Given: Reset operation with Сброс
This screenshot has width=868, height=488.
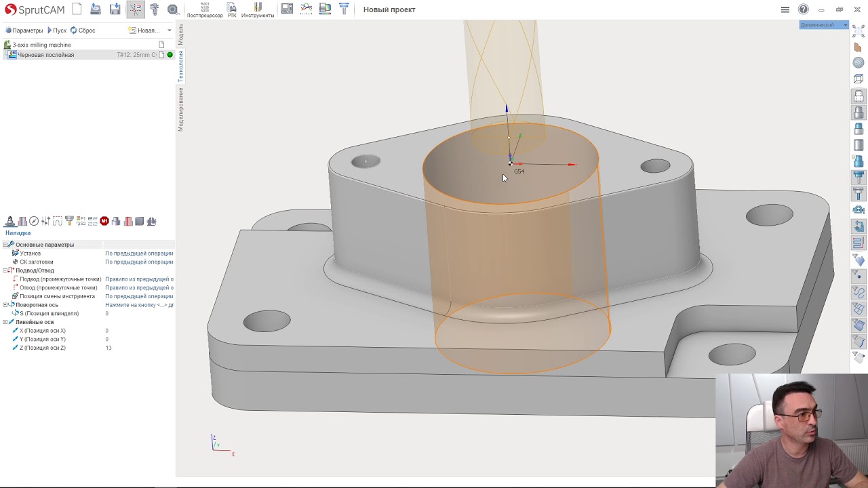Looking at the screenshot, I should coord(83,30).
